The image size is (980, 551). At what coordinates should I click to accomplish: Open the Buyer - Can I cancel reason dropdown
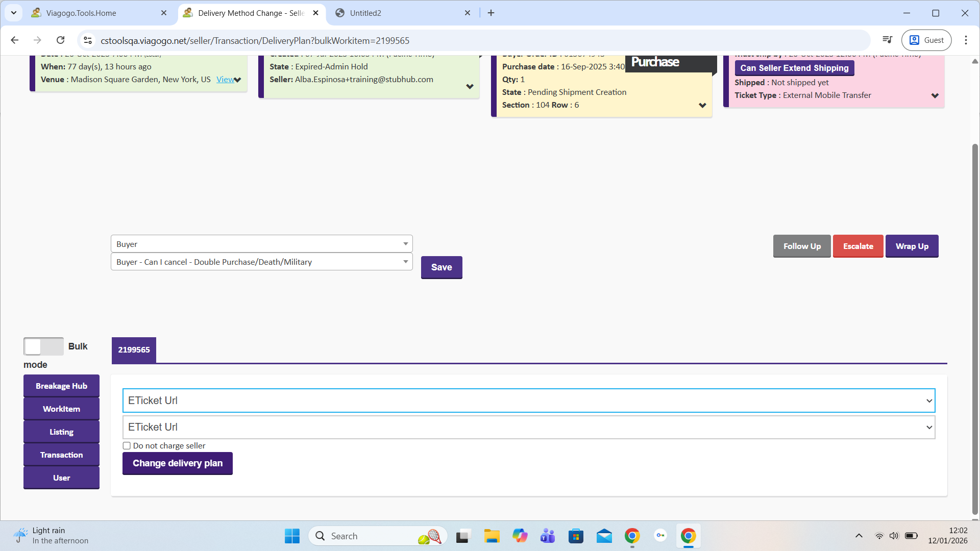[x=261, y=262]
